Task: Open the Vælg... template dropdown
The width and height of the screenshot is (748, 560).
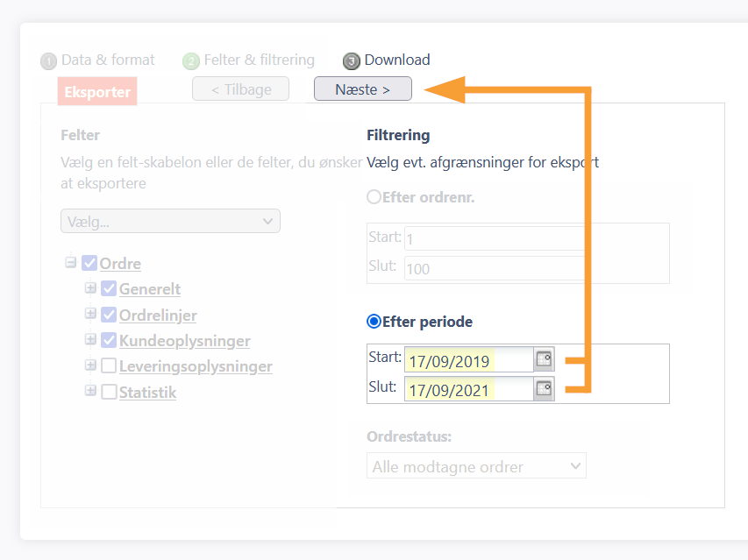Action: 170,221
